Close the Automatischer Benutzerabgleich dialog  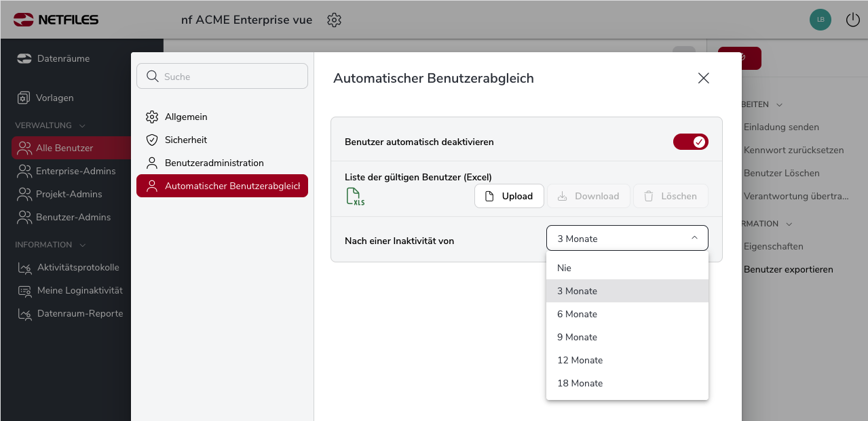[703, 78]
